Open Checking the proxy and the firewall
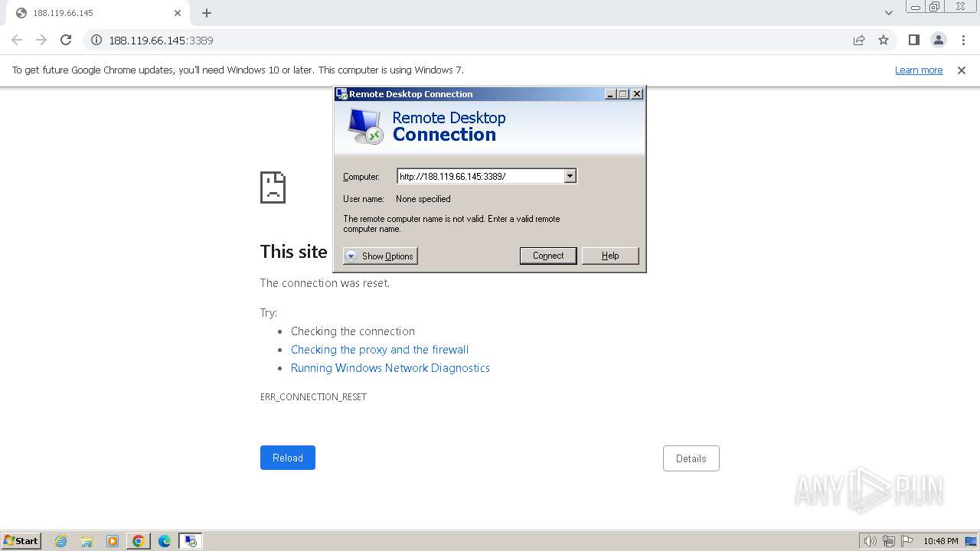Image resolution: width=980 pixels, height=551 pixels. coord(380,350)
